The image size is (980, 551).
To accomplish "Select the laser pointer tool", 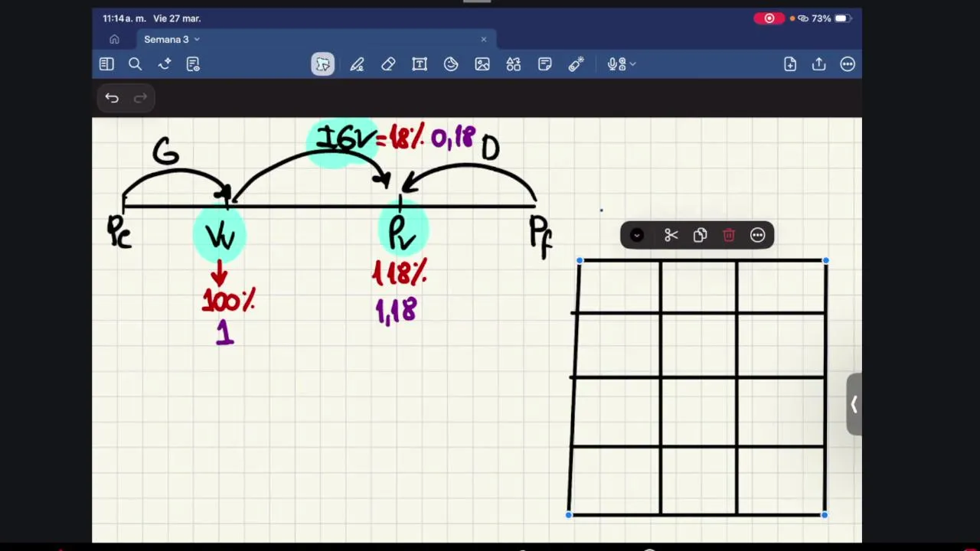I will (x=577, y=64).
